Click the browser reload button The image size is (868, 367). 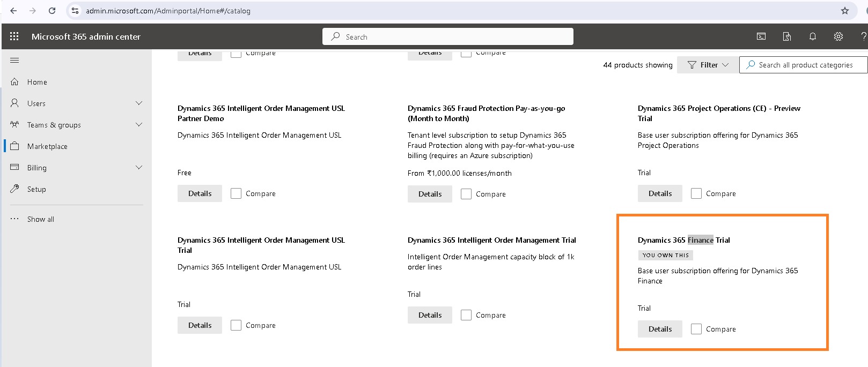52,11
